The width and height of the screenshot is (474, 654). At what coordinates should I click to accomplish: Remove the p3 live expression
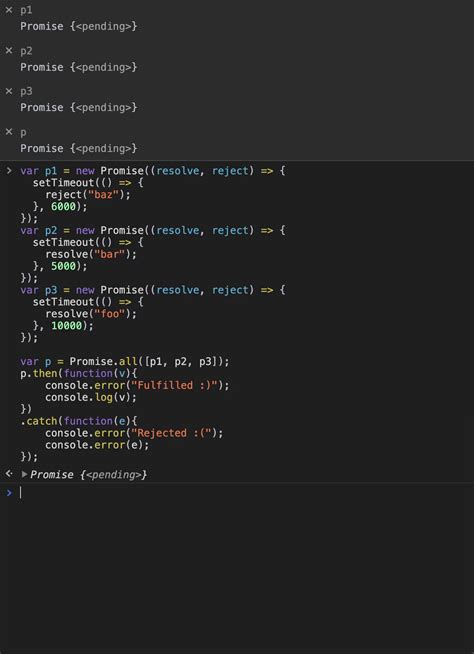coord(9,91)
